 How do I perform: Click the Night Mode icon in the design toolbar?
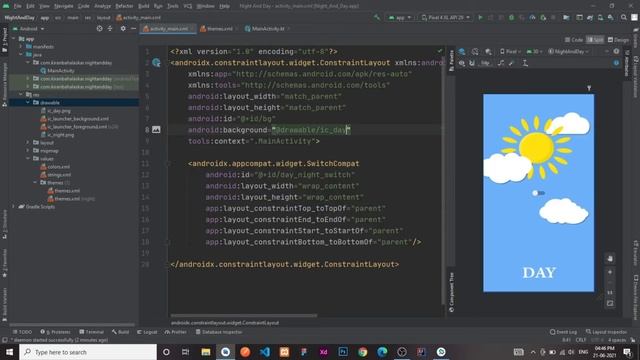click(488, 51)
